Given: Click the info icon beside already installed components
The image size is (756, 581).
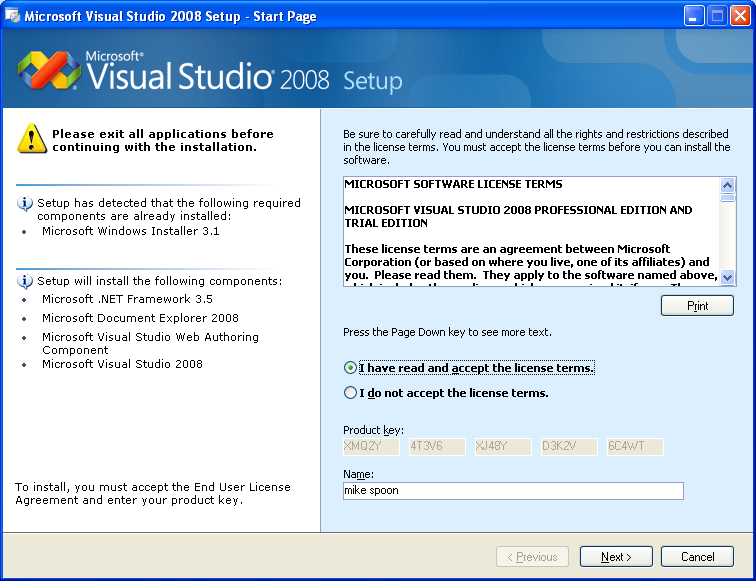Looking at the screenshot, I should click(x=25, y=203).
